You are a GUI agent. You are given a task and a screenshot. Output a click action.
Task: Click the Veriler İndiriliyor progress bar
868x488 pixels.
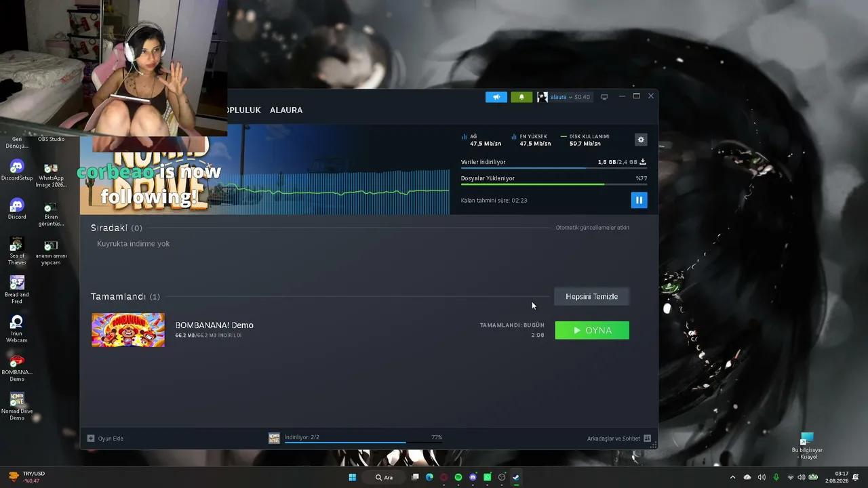click(x=554, y=168)
